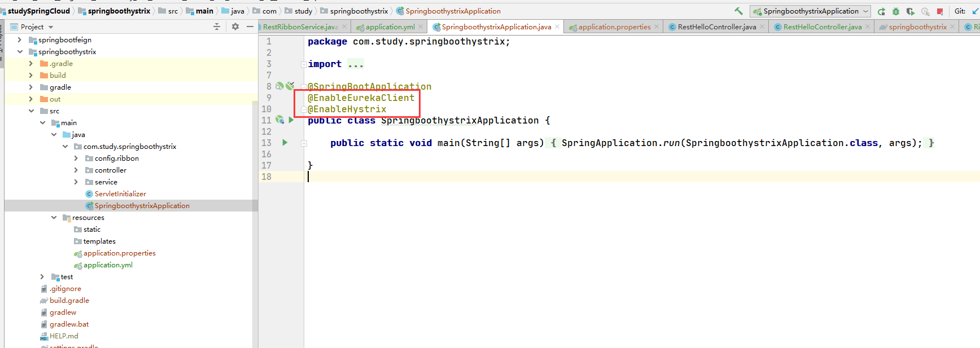980x348 pixels.
Task: Collapse the springboothystrix module
Action: tap(20, 52)
